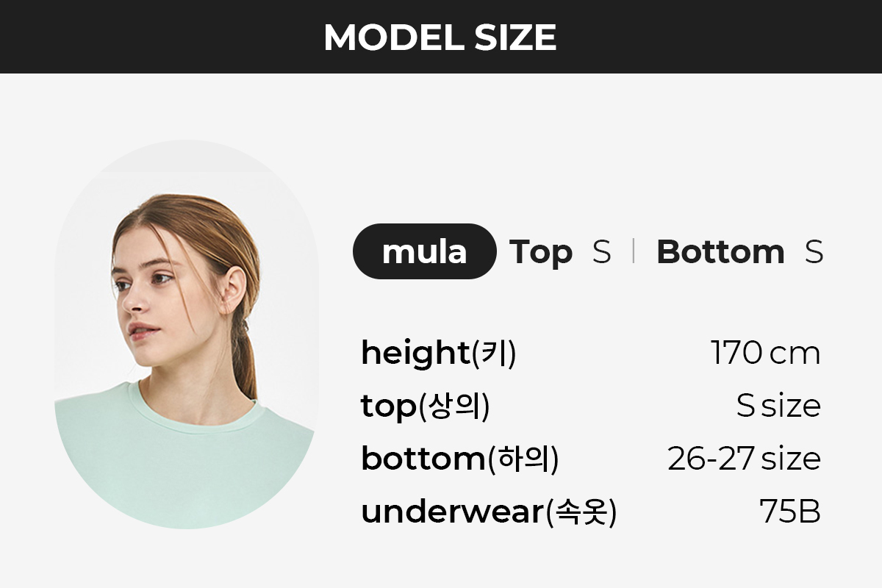
Task: Select the mula brand pill badge
Action: click(x=425, y=251)
